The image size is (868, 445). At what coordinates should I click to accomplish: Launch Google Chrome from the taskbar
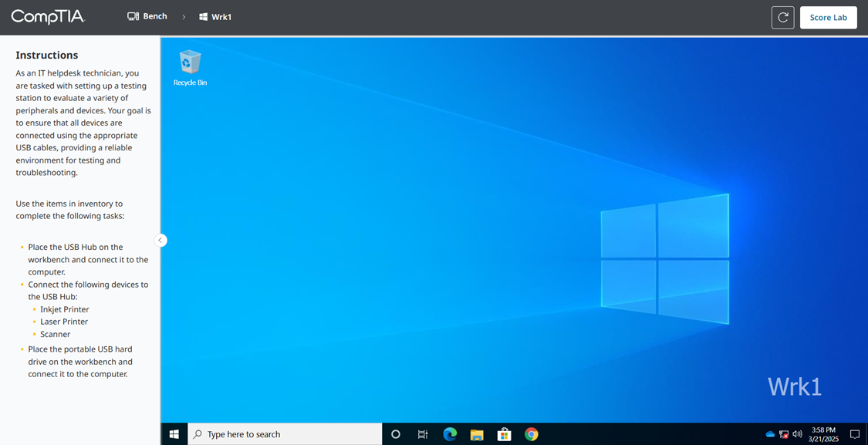(x=532, y=434)
